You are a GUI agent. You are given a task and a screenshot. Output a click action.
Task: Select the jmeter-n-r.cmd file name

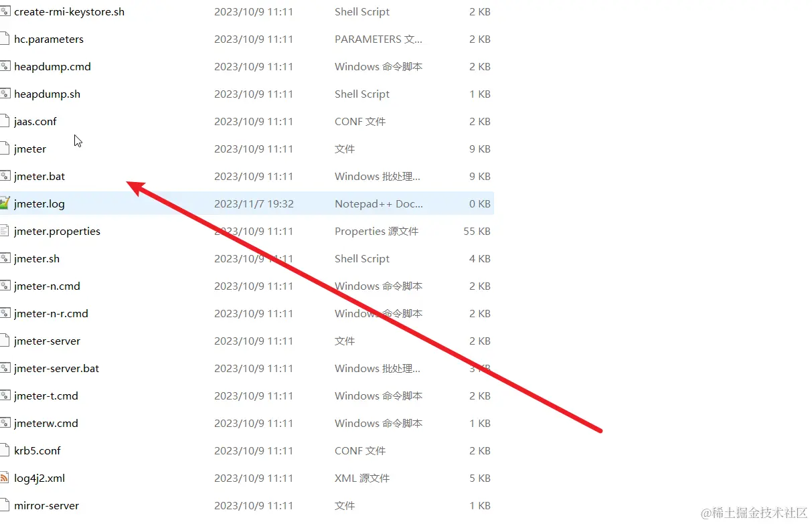pos(51,314)
